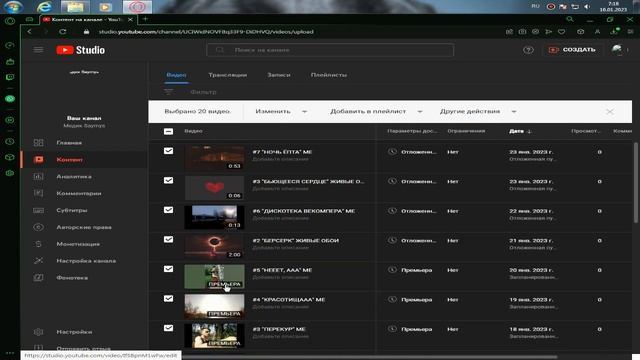
Task: Open the Аналитика sidebar item
Action: (x=84, y=176)
